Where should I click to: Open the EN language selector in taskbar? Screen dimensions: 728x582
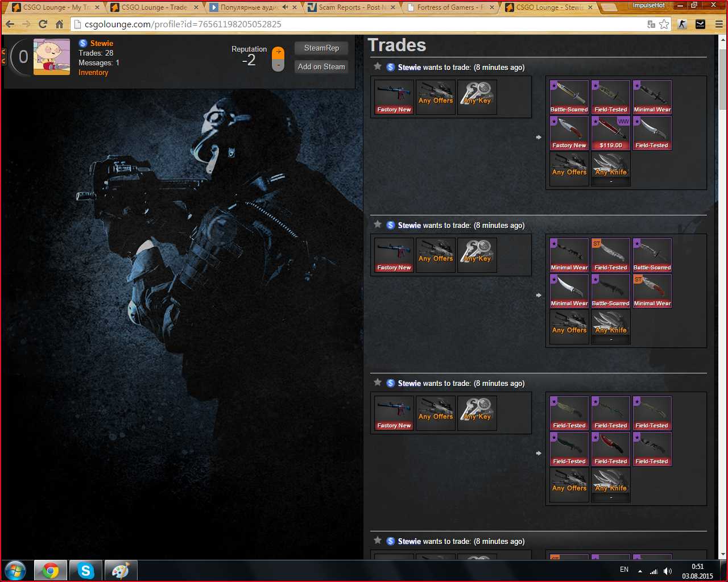click(x=624, y=569)
